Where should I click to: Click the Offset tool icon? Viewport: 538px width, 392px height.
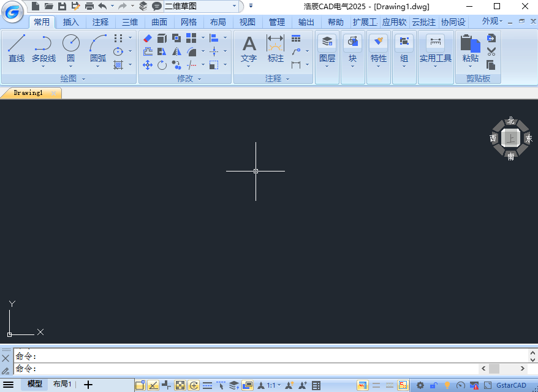pyautogui.click(x=148, y=51)
